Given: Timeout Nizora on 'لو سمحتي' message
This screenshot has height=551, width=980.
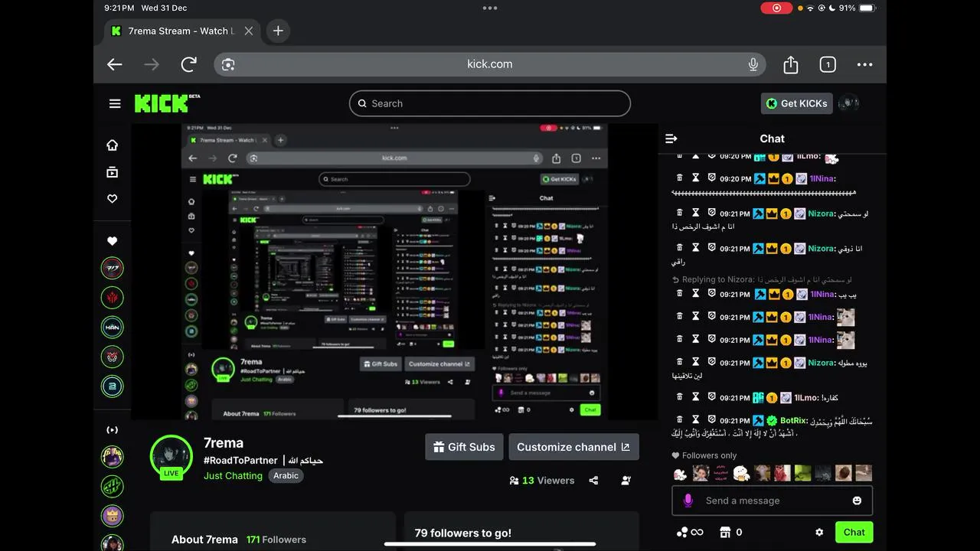Looking at the screenshot, I should coord(696,213).
